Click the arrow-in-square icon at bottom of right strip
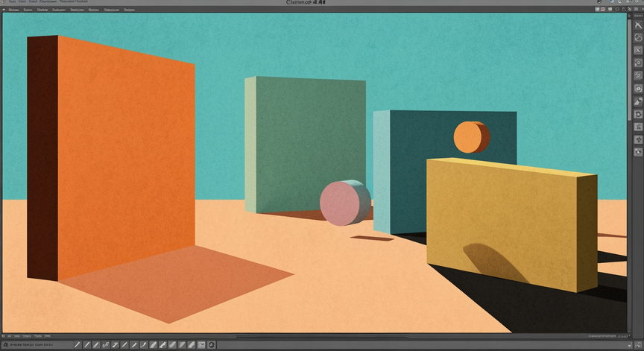Image resolution: width=644 pixels, height=351 pixels. click(638, 152)
